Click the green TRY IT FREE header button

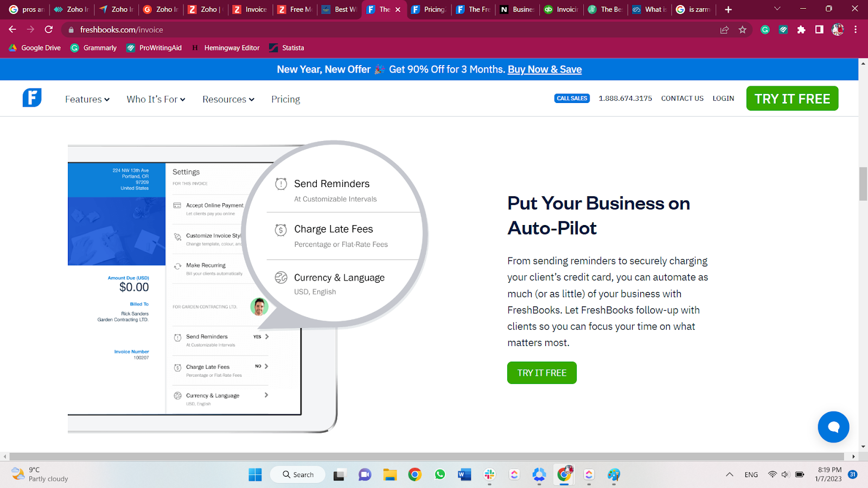tap(792, 99)
